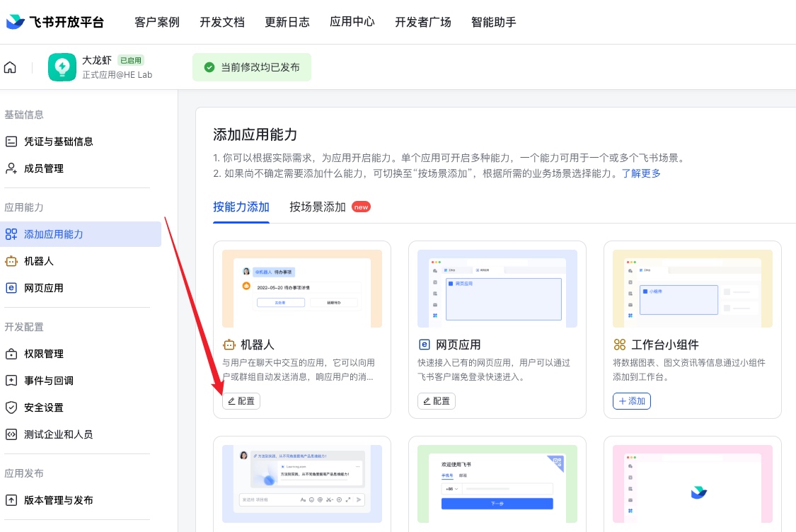This screenshot has width=796, height=532.
Task: Click the 大龙虾 app avatar icon
Action: click(x=62, y=67)
